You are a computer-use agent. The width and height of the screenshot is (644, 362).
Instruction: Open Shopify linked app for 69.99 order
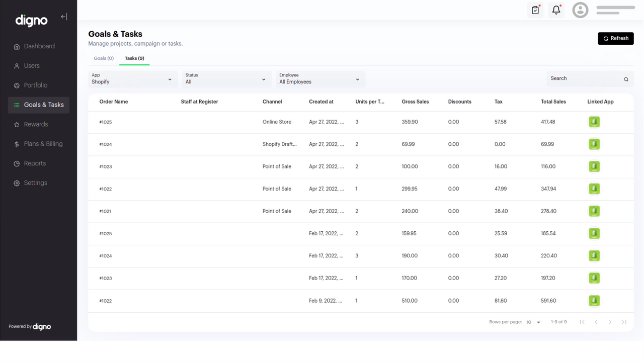click(x=594, y=144)
